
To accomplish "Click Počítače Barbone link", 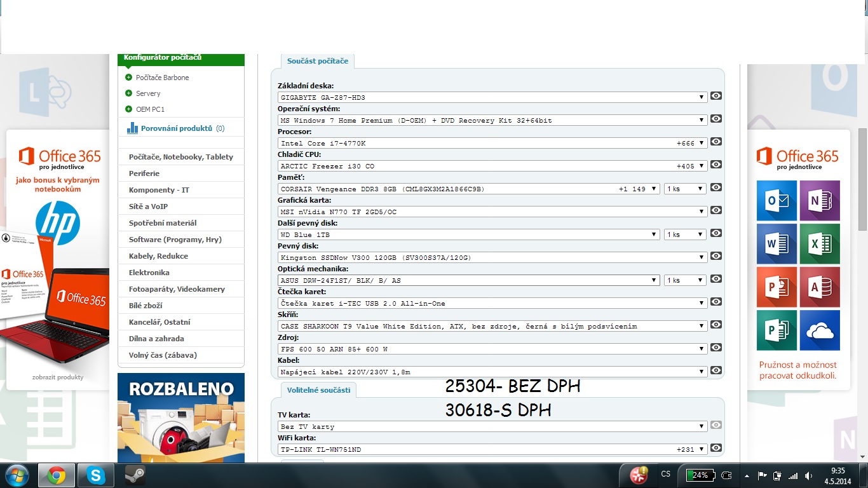I will click(x=163, y=78).
